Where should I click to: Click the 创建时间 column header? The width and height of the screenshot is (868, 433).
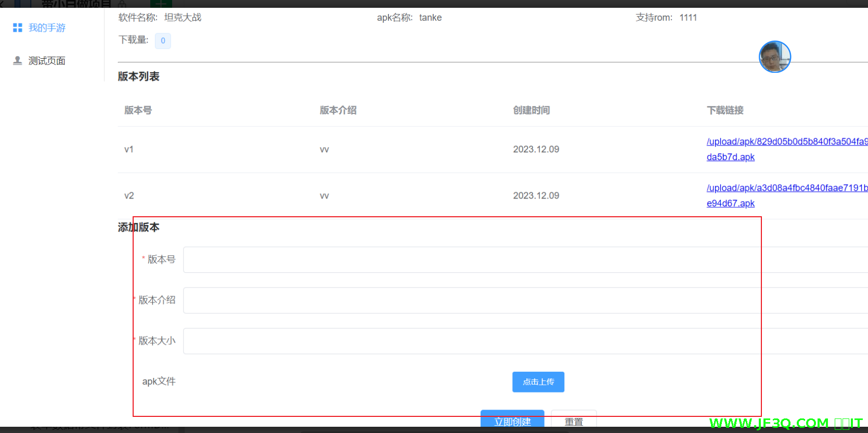[531, 110]
